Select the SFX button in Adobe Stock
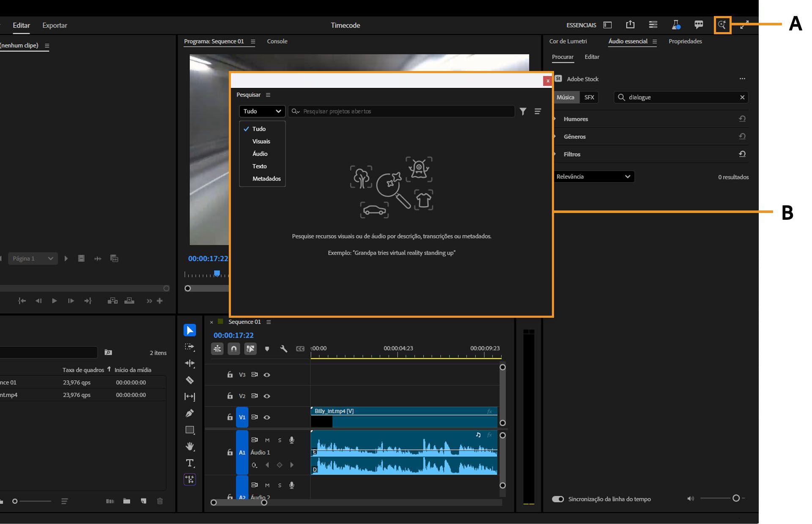 [589, 97]
